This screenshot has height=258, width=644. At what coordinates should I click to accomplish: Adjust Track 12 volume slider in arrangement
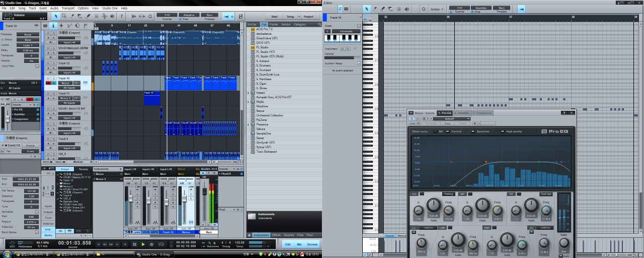pos(69,68)
